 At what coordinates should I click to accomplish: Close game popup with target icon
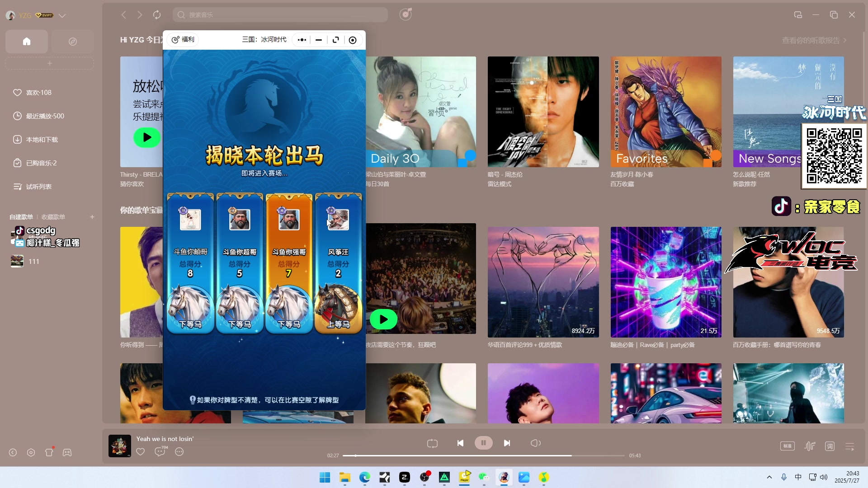(353, 40)
